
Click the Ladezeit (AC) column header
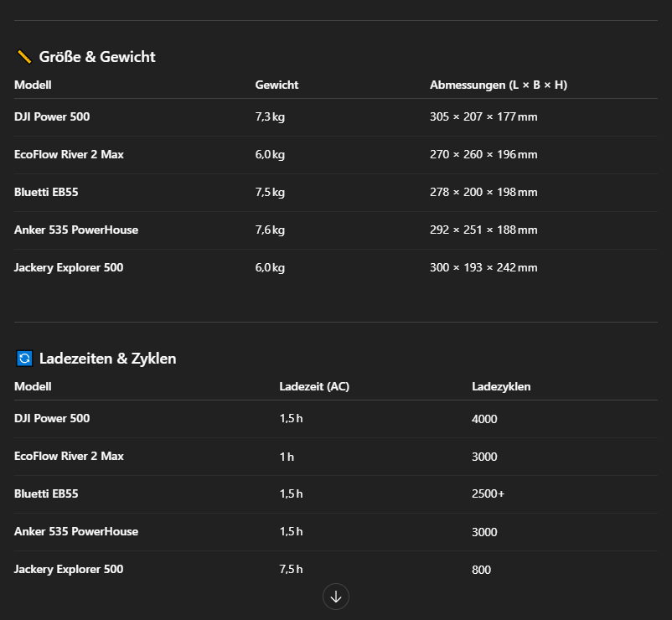pos(313,386)
